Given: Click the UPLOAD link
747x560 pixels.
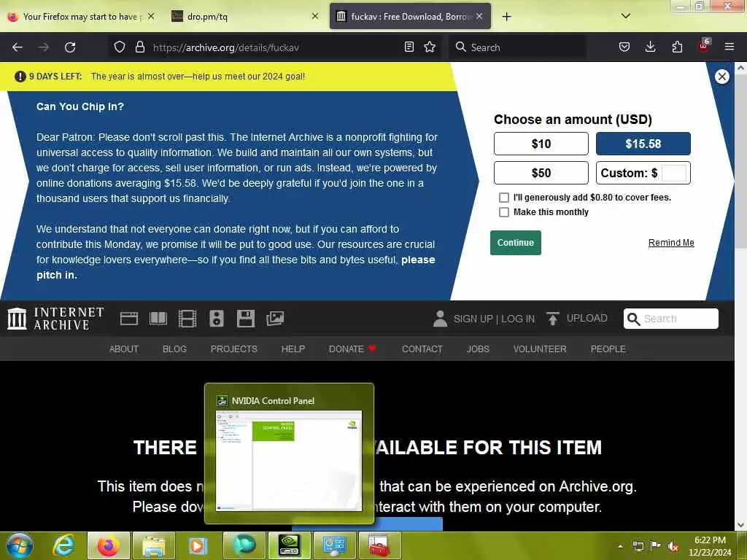Looking at the screenshot, I should pyautogui.click(x=577, y=318).
